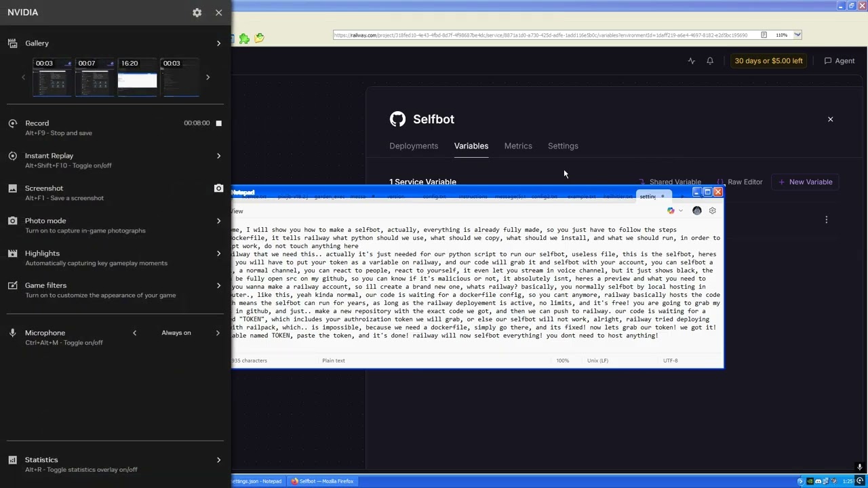Click Shared Variable button

[669, 182]
